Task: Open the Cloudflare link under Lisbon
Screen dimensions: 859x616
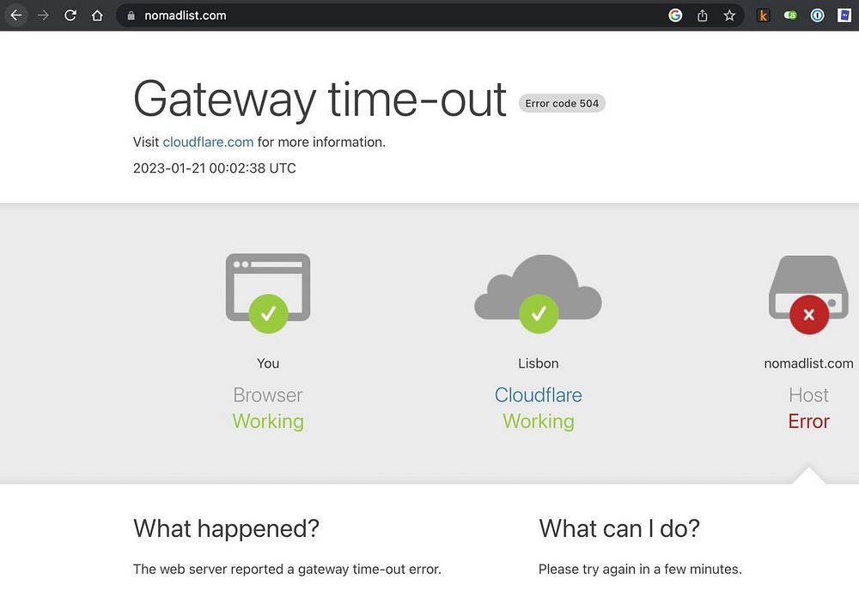Action: pyautogui.click(x=538, y=395)
